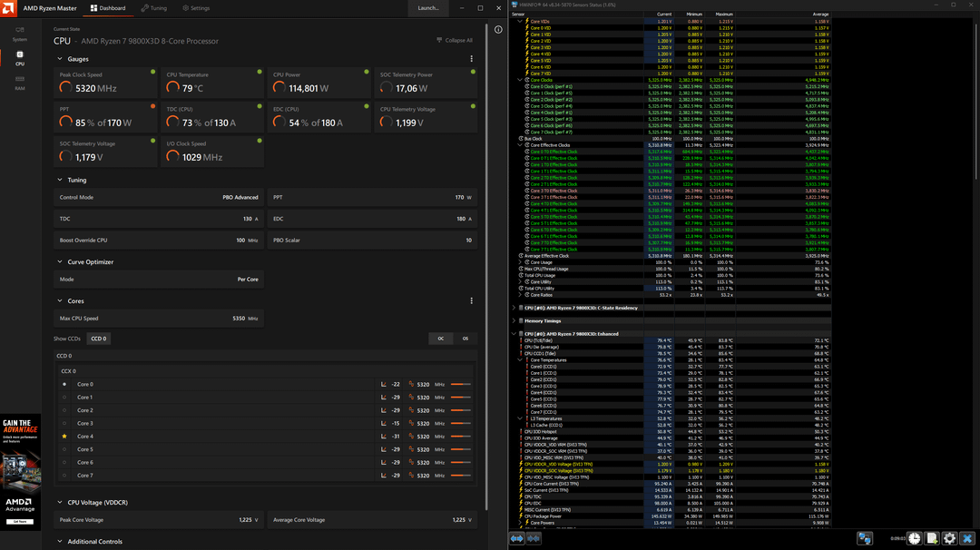Image resolution: width=980 pixels, height=550 pixels.
Task: Collapse the Curve Optimizer section
Action: [x=60, y=262]
